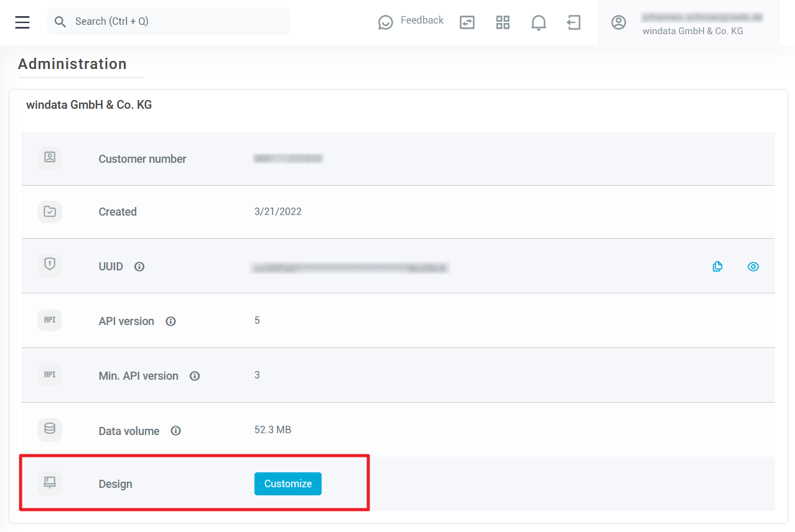Click the Data volume database icon
795x532 pixels.
click(50, 429)
